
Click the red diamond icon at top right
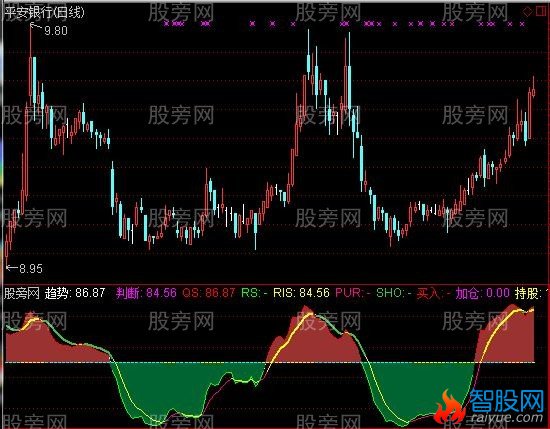(x=528, y=12)
